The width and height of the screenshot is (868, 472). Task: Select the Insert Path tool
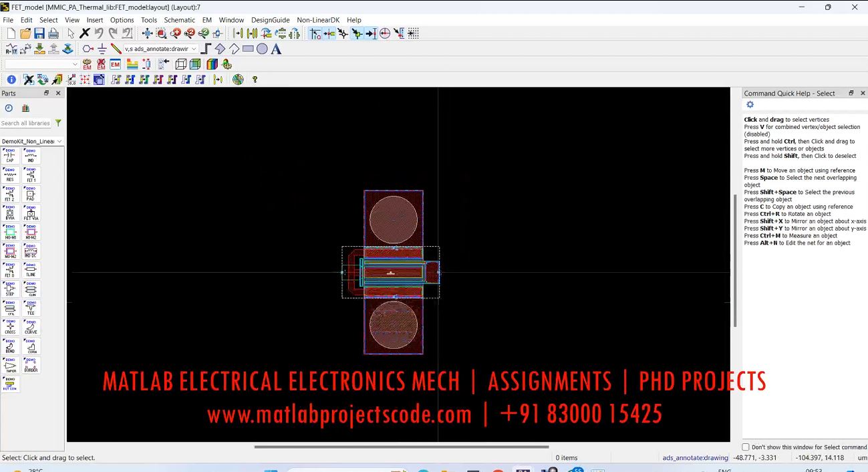[x=206, y=49]
